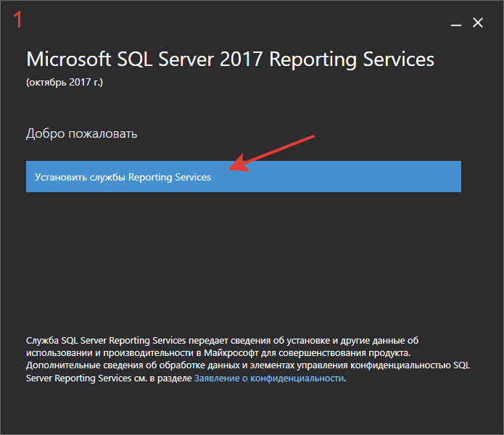Close the SQL Server Reporting Services installer
504x435 pixels.
478,22
